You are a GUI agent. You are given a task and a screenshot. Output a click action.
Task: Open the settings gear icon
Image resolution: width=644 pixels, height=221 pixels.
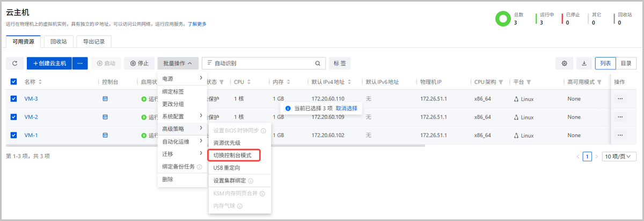pyautogui.click(x=565, y=63)
